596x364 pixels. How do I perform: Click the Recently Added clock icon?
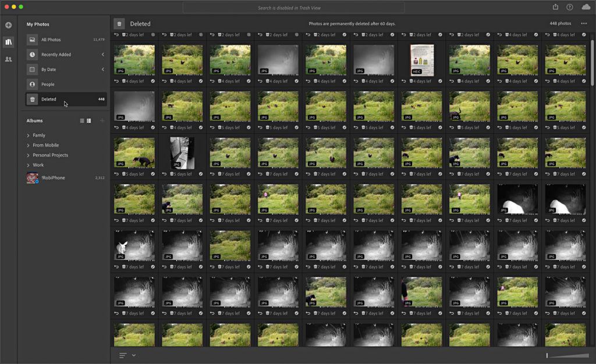[33, 54]
